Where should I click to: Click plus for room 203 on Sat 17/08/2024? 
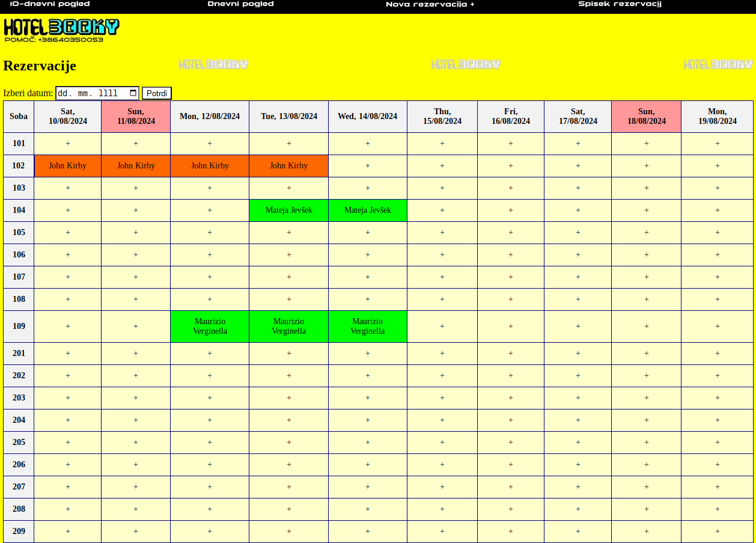(x=578, y=398)
